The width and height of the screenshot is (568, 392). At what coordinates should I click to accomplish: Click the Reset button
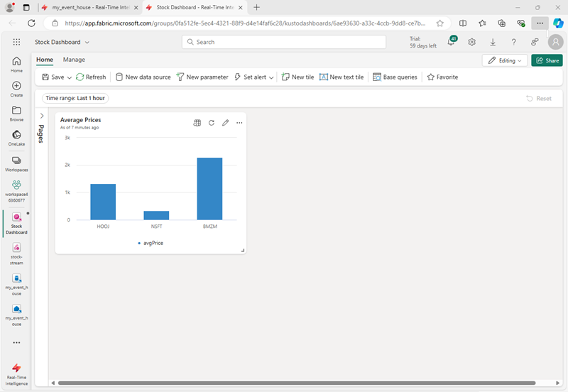pos(539,99)
